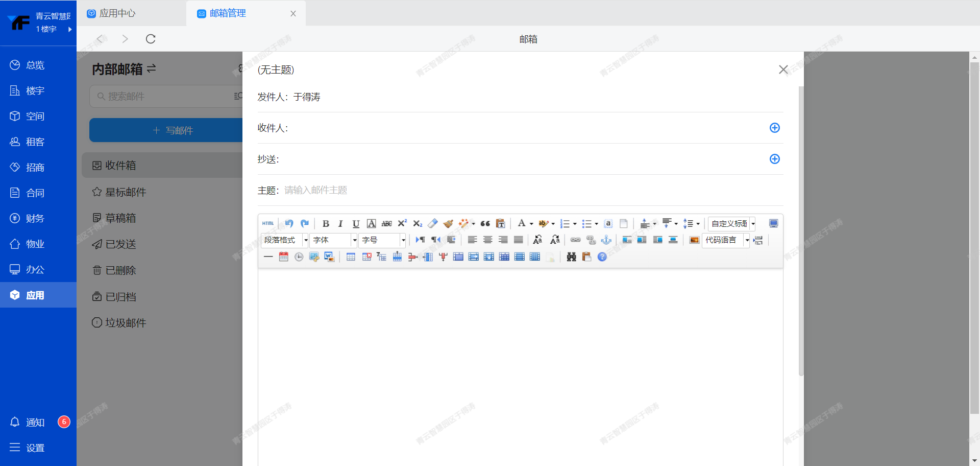
Task: Insert a blockquote with quote icon
Action: [485, 224]
